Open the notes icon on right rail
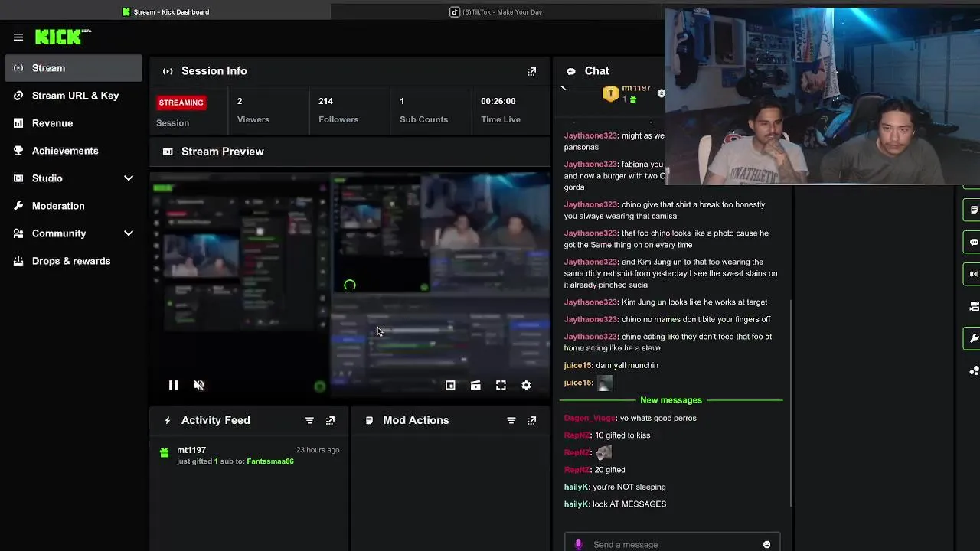 point(973,210)
